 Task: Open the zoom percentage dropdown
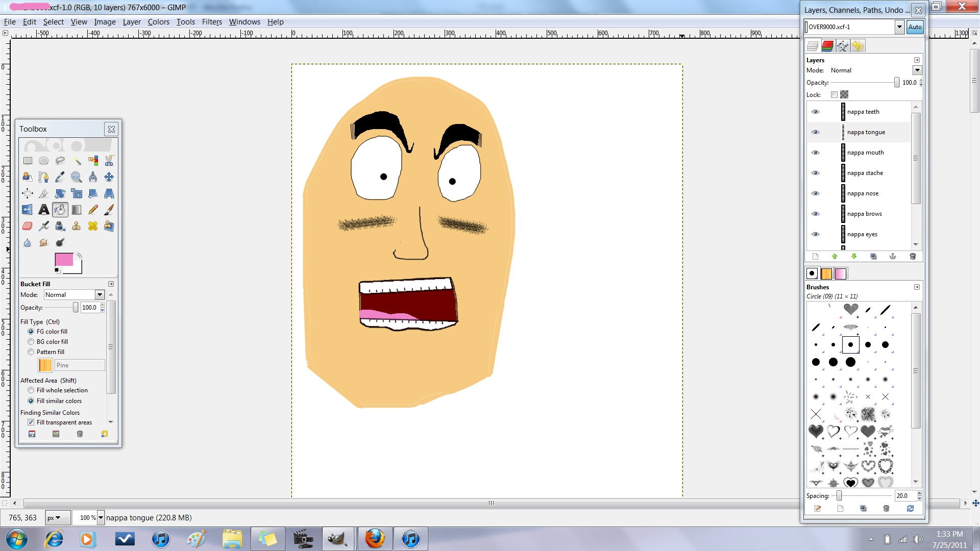tap(101, 518)
